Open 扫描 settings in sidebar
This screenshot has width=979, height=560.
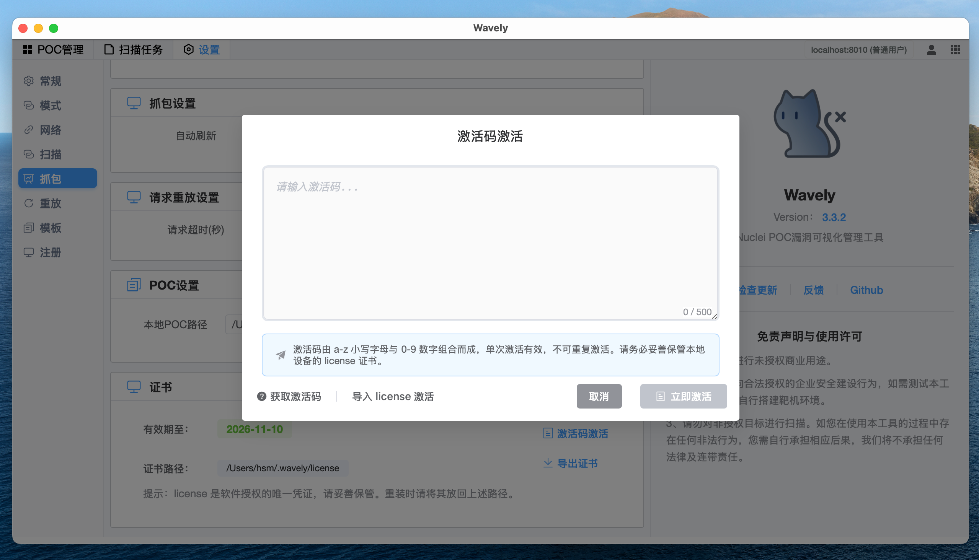58,154
